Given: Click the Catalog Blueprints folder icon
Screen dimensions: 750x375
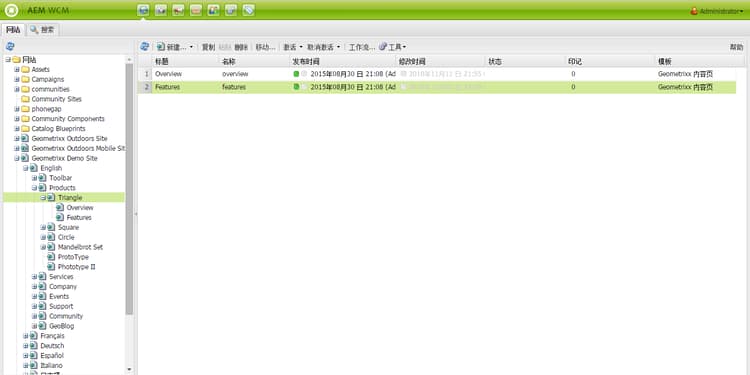Looking at the screenshot, I should coord(25,129).
